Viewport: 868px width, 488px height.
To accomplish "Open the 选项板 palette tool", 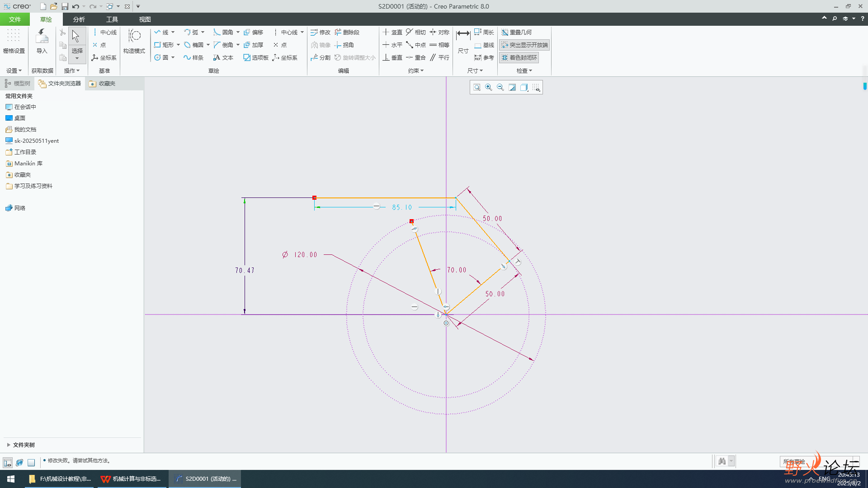I will (x=256, y=57).
